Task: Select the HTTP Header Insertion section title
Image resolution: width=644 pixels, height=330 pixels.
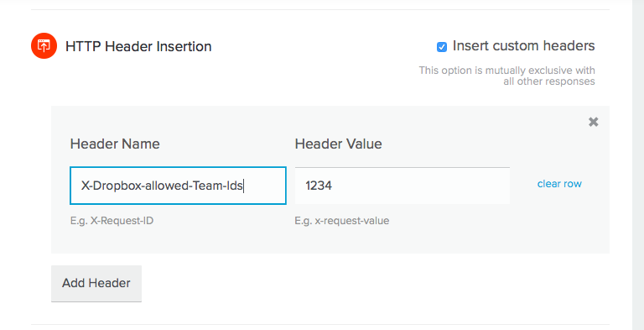Action: [x=138, y=46]
